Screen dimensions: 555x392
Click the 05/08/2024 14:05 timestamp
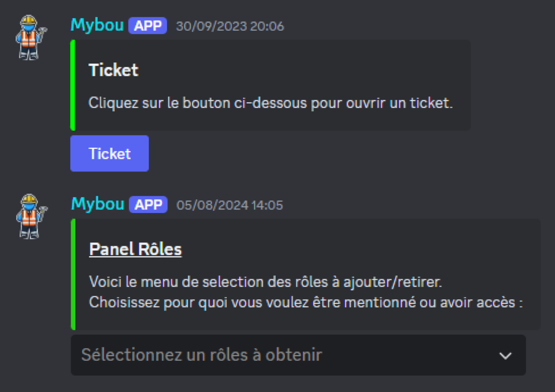click(x=229, y=205)
